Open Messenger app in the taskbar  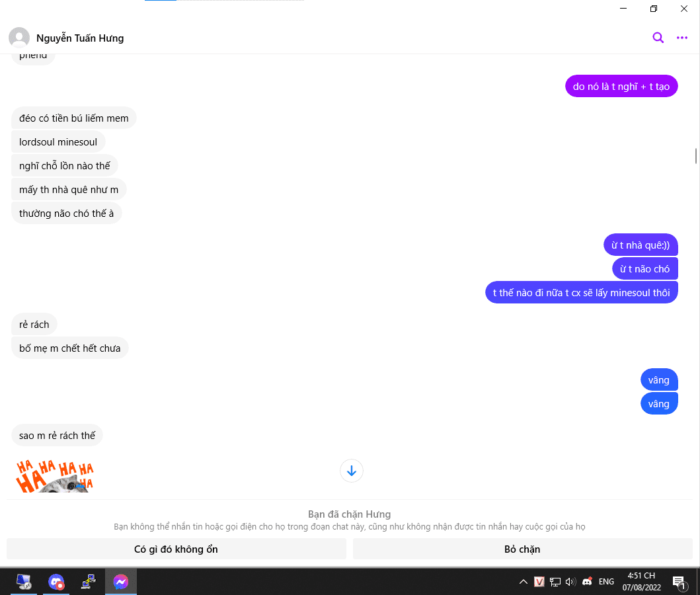click(120, 582)
